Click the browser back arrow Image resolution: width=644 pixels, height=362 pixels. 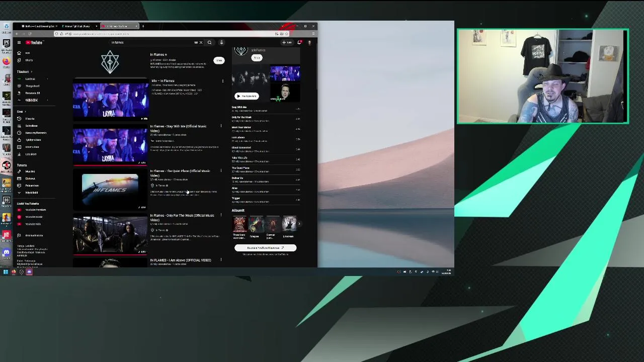[x=17, y=34]
